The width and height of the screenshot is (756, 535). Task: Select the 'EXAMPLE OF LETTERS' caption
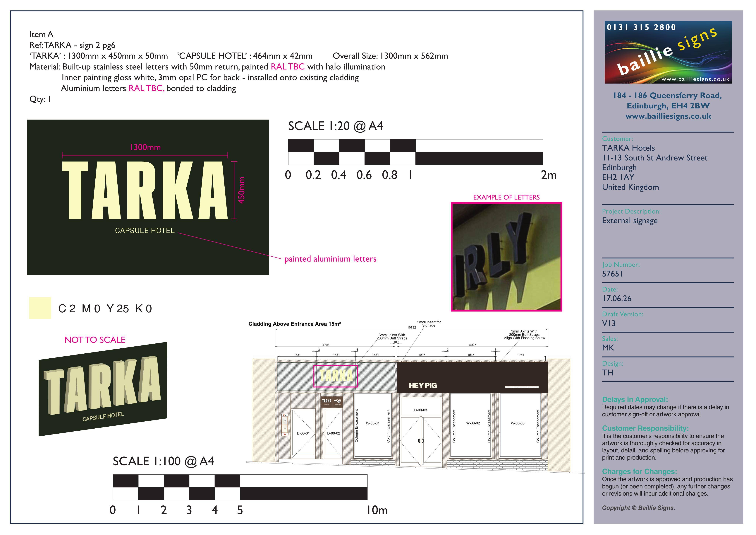pyautogui.click(x=506, y=197)
